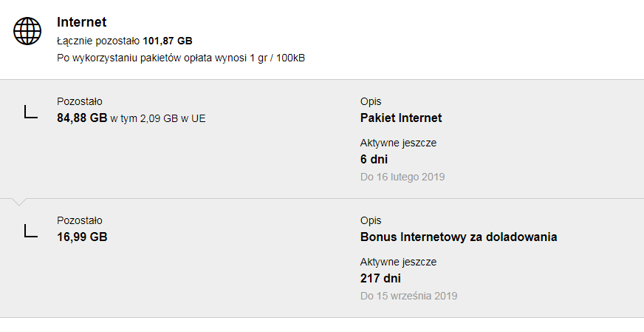Image resolution: width=644 pixels, height=332 pixels.
Task: Click the Opis label above Bonus Internetowy
Action: click(x=371, y=220)
